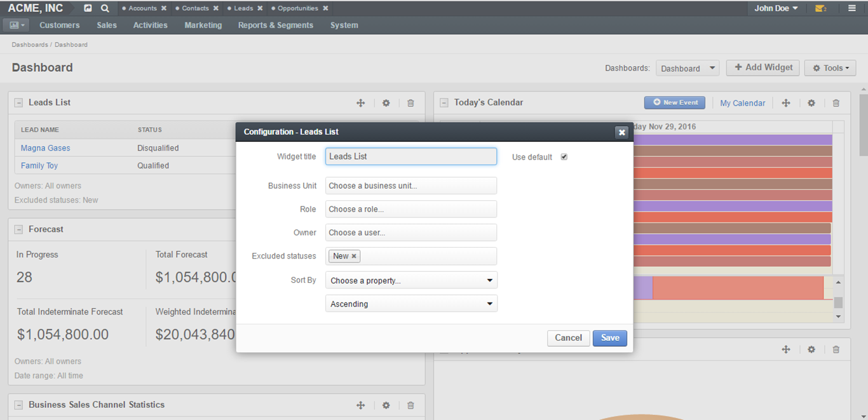Sort by the STATUS column header
868x420 pixels.
[150, 130]
